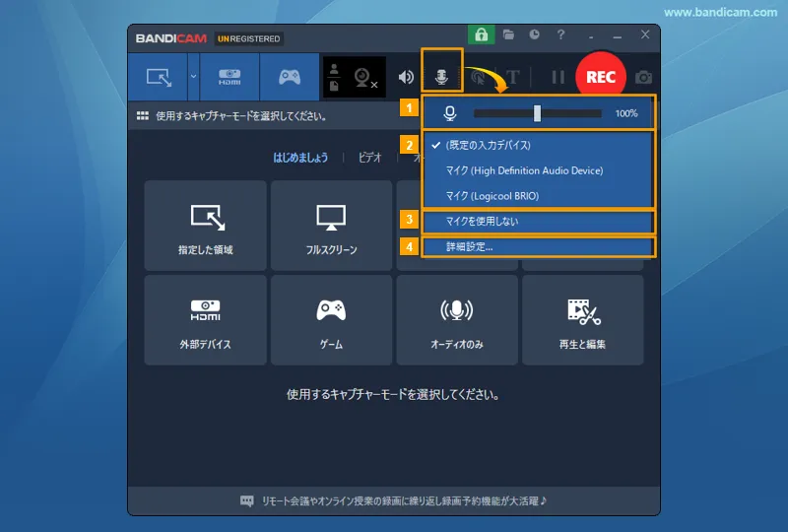Minimize the Bandicam window

coord(618,36)
